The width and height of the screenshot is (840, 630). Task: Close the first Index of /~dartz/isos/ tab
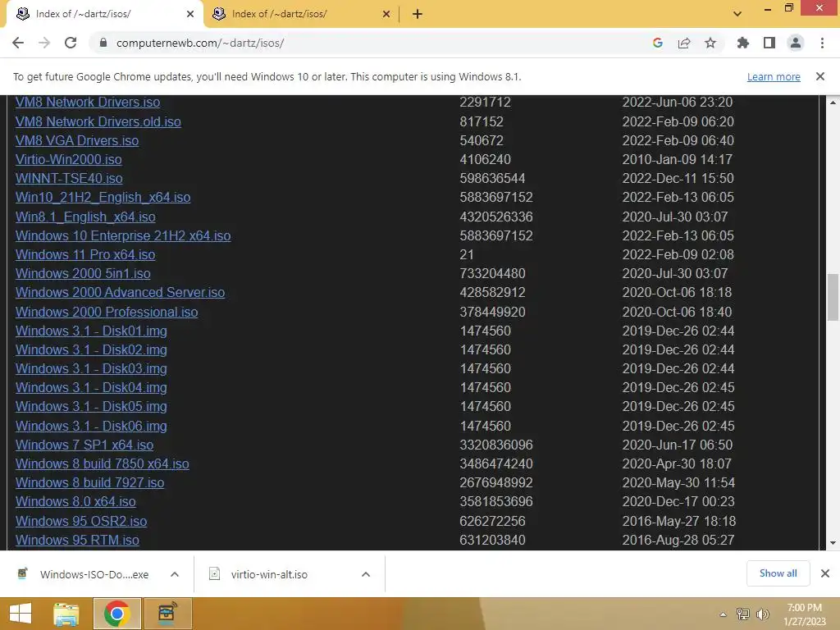point(190,14)
